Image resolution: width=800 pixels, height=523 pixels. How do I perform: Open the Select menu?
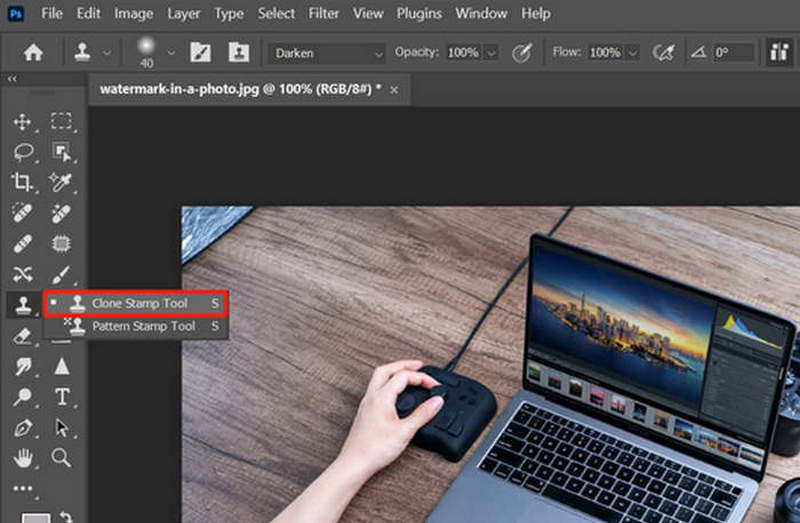[x=276, y=13]
